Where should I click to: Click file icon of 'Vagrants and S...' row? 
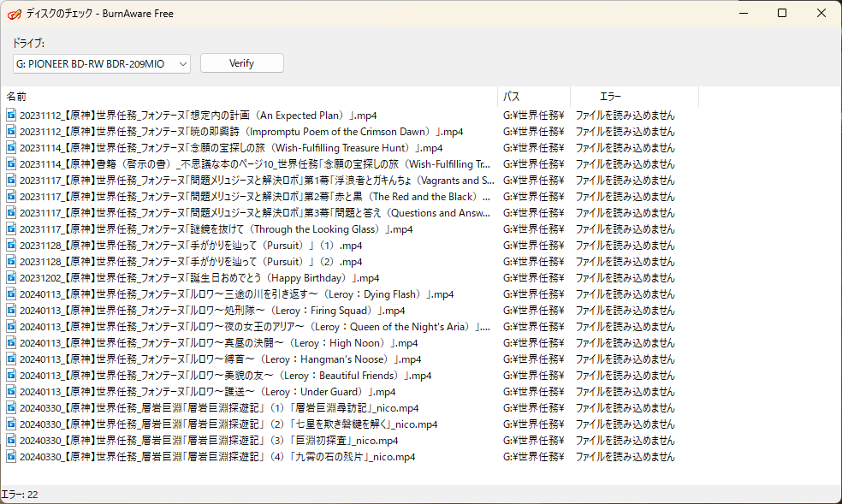click(11, 180)
